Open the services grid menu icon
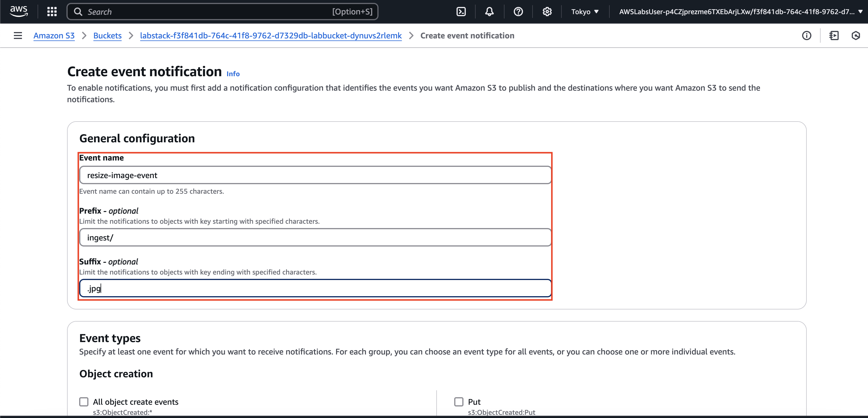This screenshot has width=868, height=418. [x=52, y=12]
